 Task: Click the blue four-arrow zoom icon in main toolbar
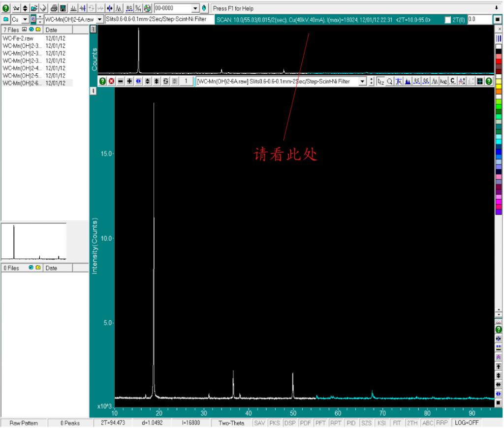pos(110,8)
